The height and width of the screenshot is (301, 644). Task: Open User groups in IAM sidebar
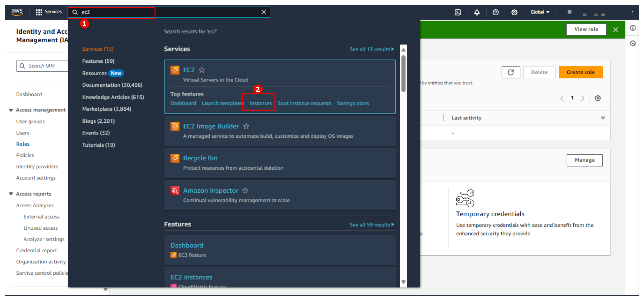tap(30, 122)
